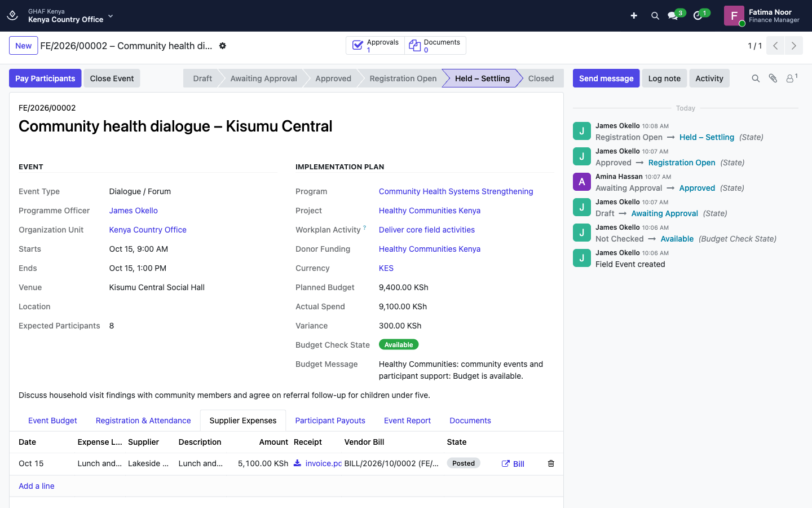
Task: Open Community Health Systems Strengthening program link
Action: 456,191
